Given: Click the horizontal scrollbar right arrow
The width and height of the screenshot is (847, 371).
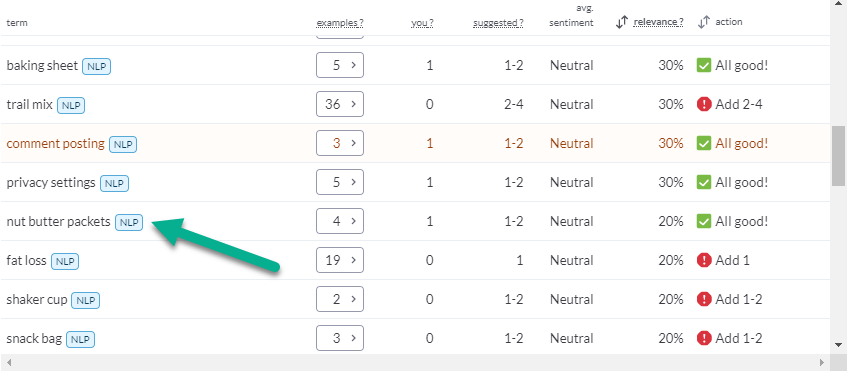Looking at the screenshot, I should click(x=822, y=362).
